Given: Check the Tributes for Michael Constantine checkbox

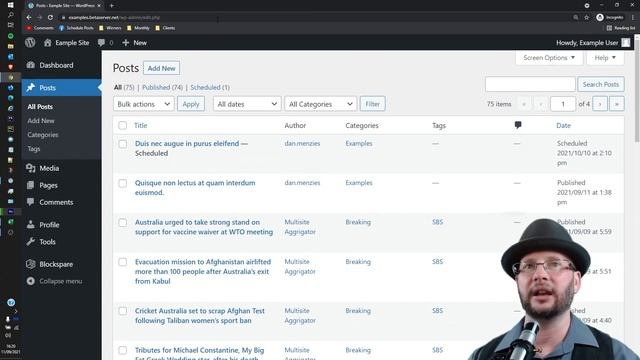Looking at the screenshot, I should tap(122, 350).
